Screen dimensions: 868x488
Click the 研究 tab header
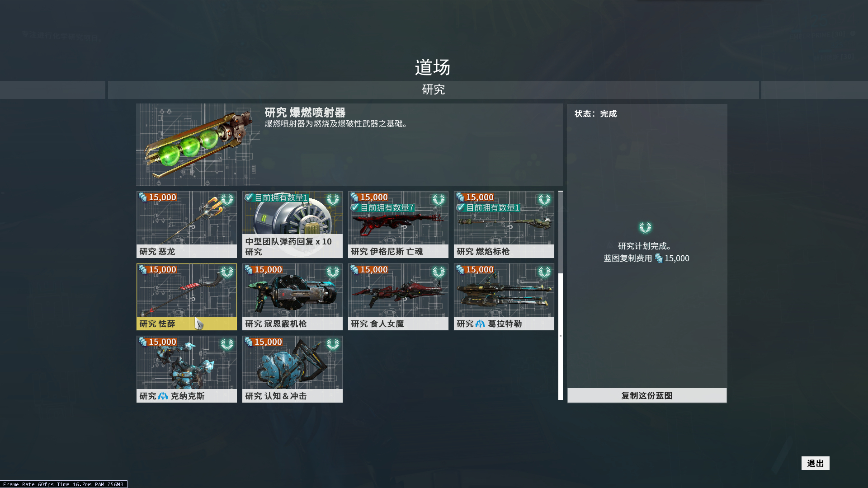[x=433, y=89]
